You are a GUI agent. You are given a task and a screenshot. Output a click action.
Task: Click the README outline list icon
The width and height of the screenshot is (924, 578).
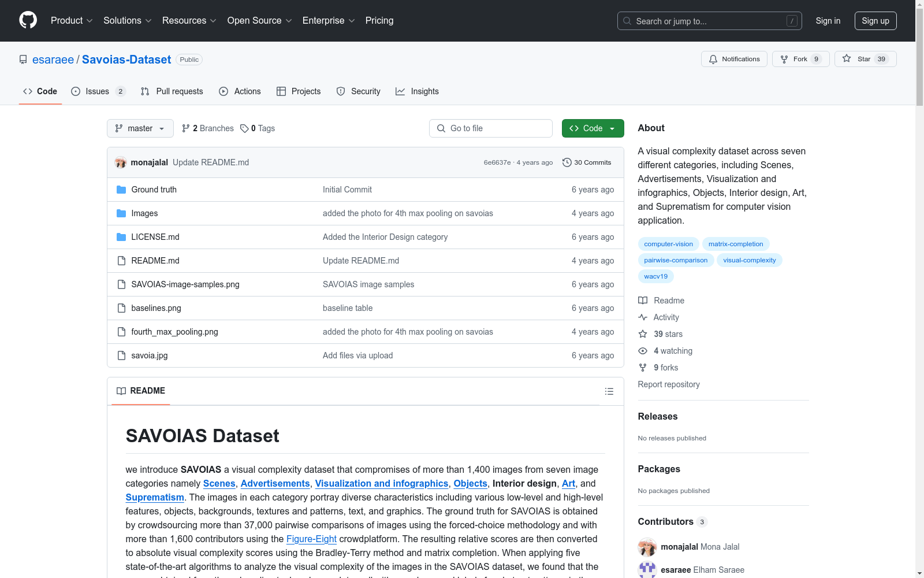pyautogui.click(x=609, y=391)
